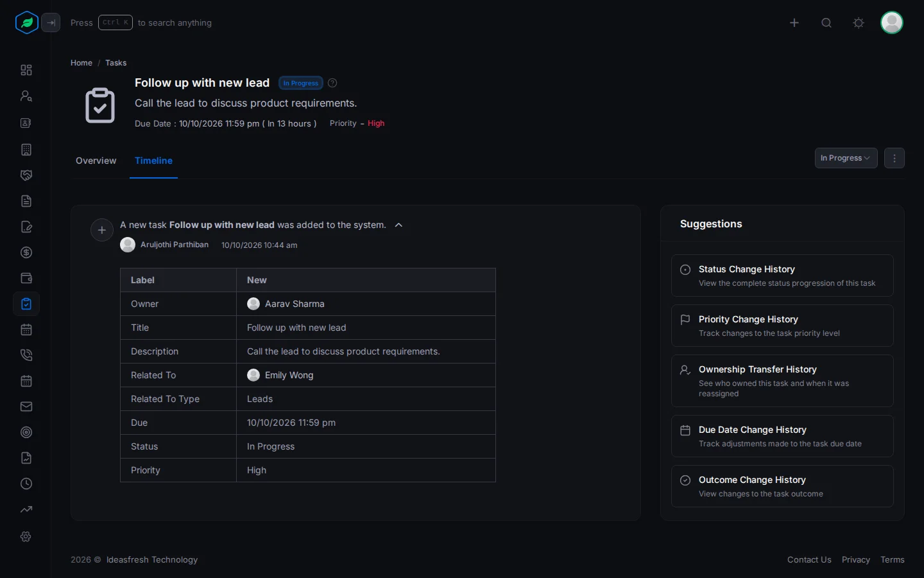Click the 10/10/2026 11:59 pm Due cell

pyautogui.click(x=366, y=423)
